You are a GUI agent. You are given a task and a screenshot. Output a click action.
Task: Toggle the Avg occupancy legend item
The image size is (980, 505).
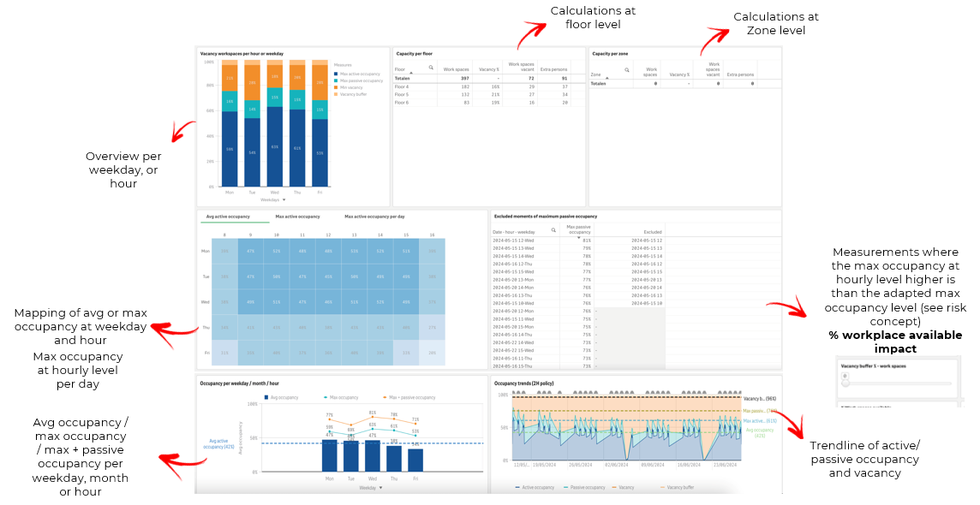click(282, 398)
